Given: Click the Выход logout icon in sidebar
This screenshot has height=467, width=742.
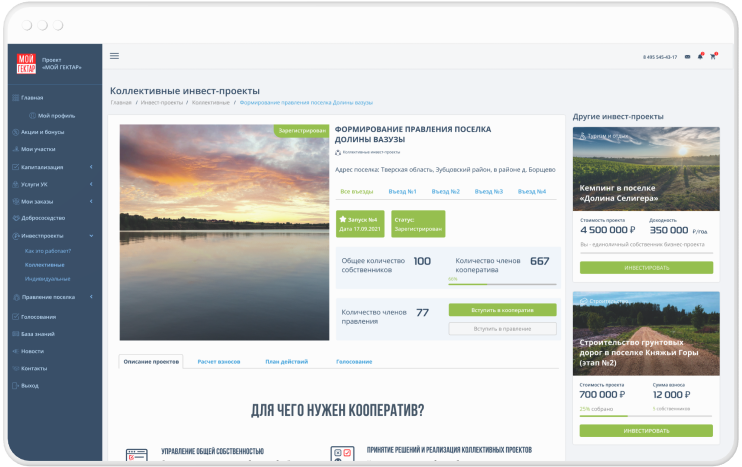Looking at the screenshot, I should coord(15,385).
